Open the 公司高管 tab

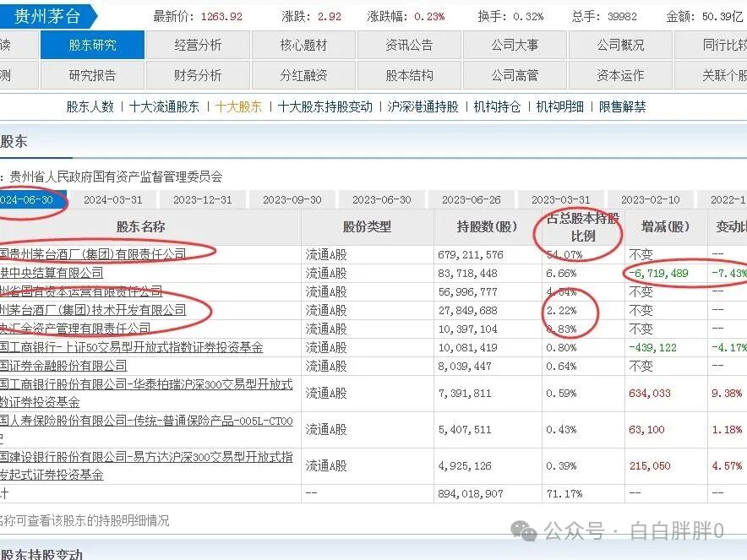point(515,75)
